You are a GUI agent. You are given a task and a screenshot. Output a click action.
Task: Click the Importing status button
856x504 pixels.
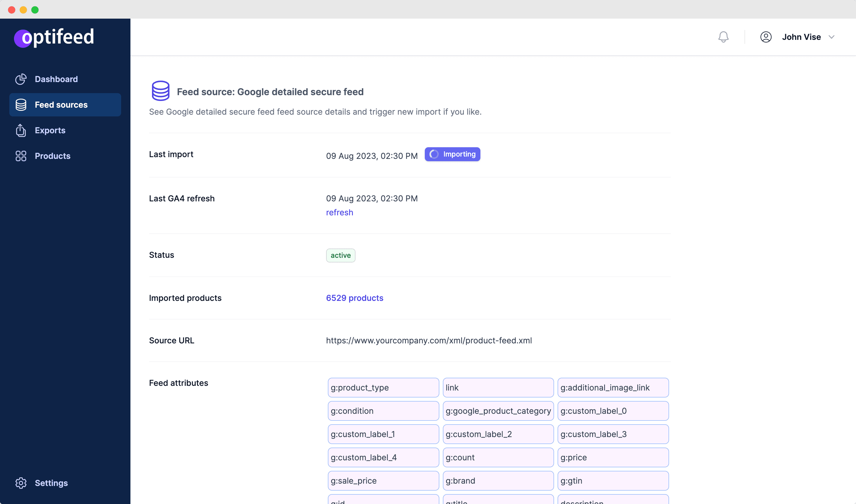point(452,154)
